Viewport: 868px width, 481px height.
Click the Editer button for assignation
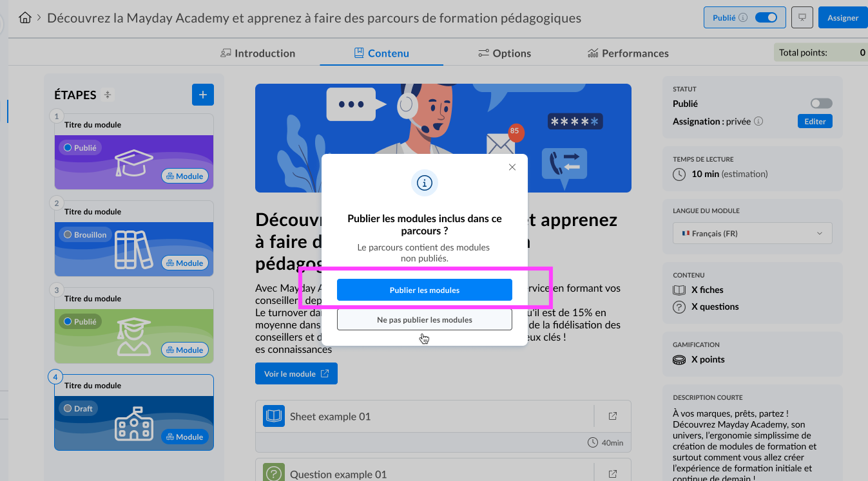tap(815, 122)
